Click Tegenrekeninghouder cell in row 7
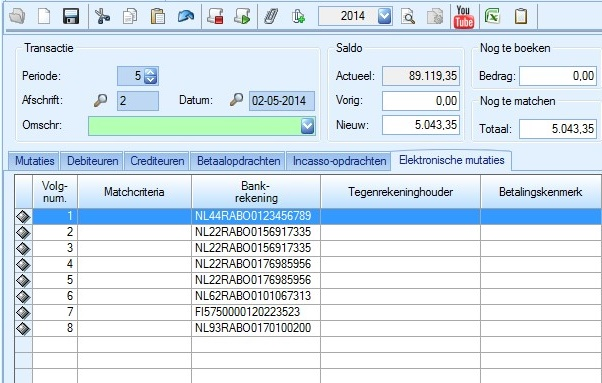602x383 pixels. 400,312
